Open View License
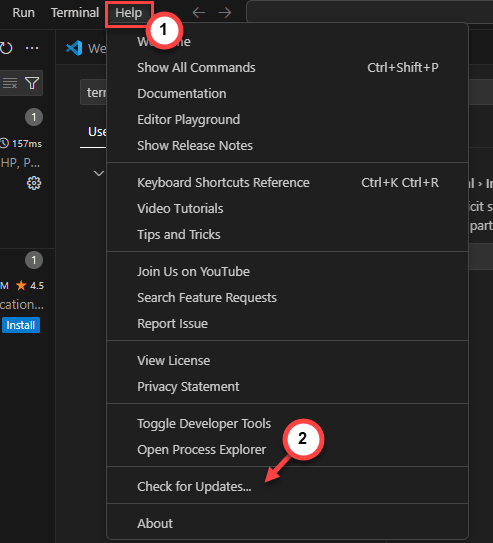The image size is (493, 543). click(x=287, y=360)
